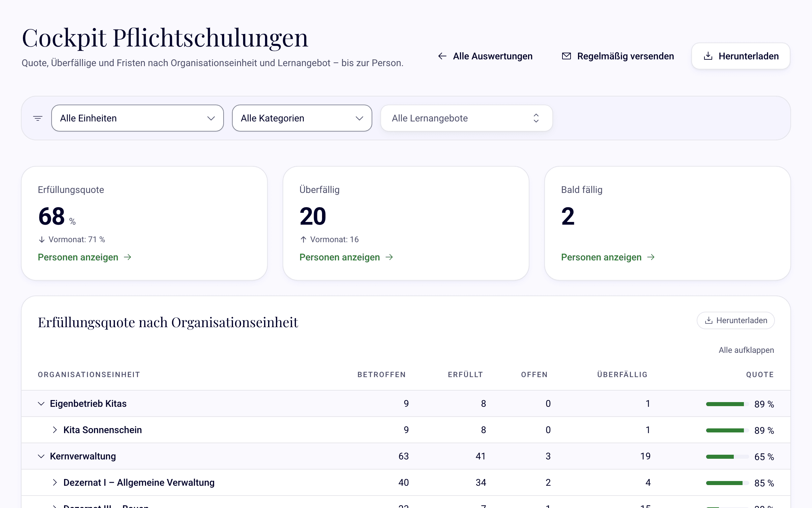The width and height of the screenshot is (812, 508).
Task: Open the Alle Einheiten dropdown
Action: pyautogui.click(x=138, y=118)
